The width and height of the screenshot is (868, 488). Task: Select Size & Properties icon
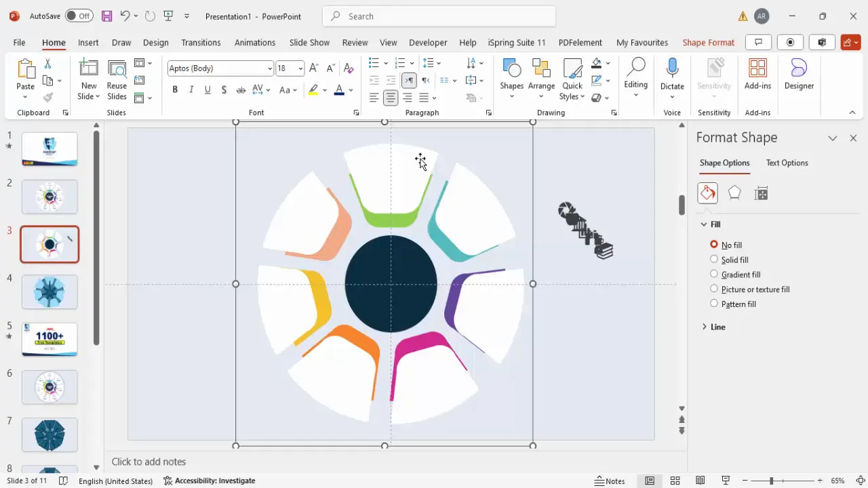point(761,193)
